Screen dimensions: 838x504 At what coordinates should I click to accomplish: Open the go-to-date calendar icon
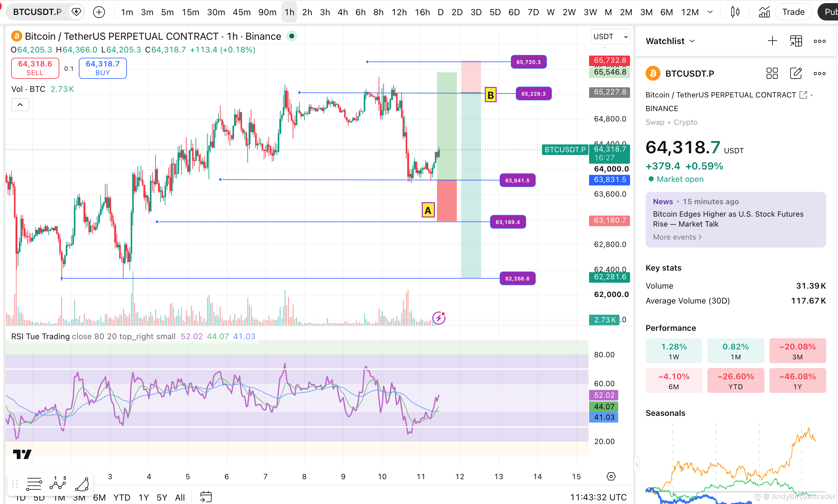point(206,497)
